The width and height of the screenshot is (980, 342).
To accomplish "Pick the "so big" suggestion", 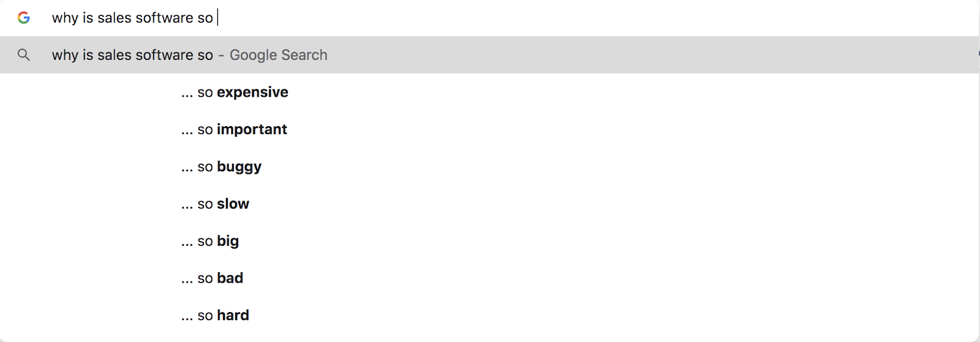I will pos(210,242).
